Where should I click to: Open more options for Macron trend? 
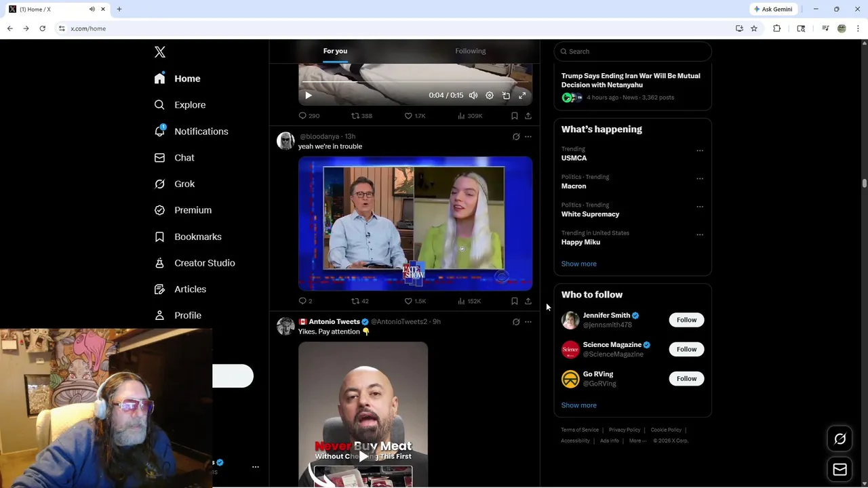coord(700,179)
